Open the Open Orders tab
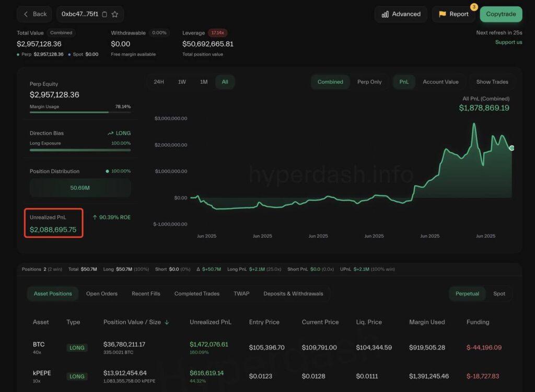This screenshot has height=392, width=535. click(101, 294)
